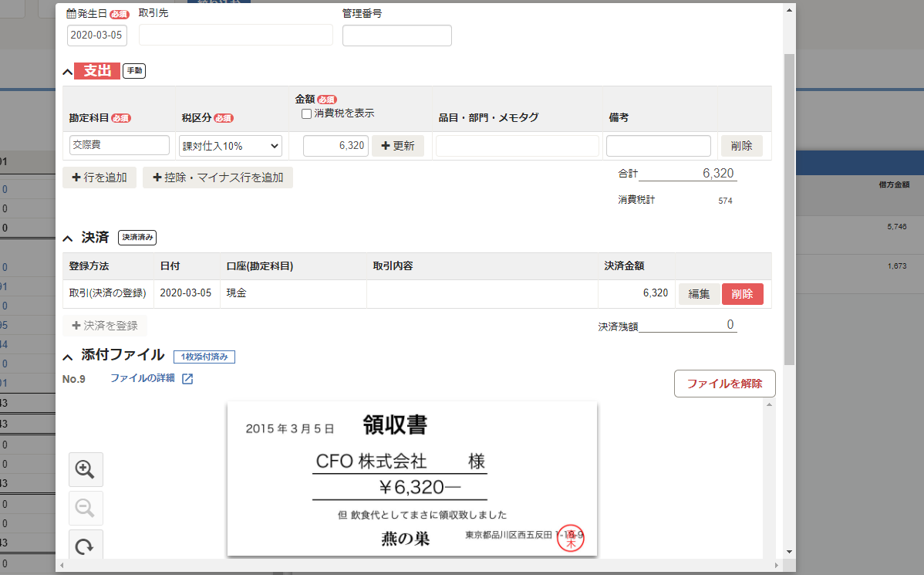This screenshot has height=575, width=924.
Task: Click the zoom out magnifier icon
Action: 85,508
